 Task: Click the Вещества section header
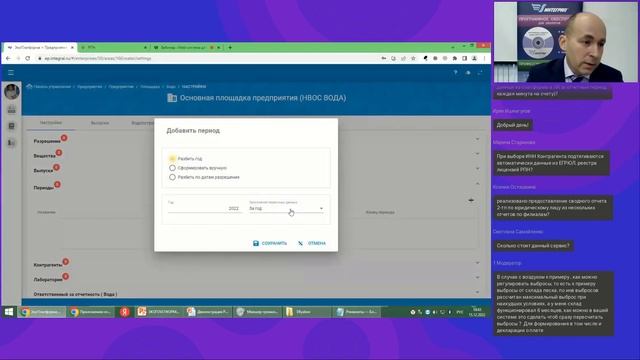click(44, 156)
